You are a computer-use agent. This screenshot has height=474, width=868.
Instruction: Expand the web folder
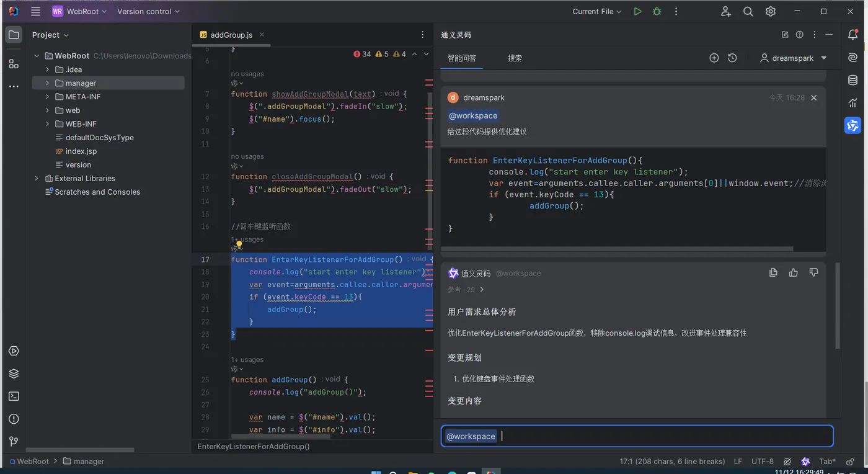click(47, 110)
